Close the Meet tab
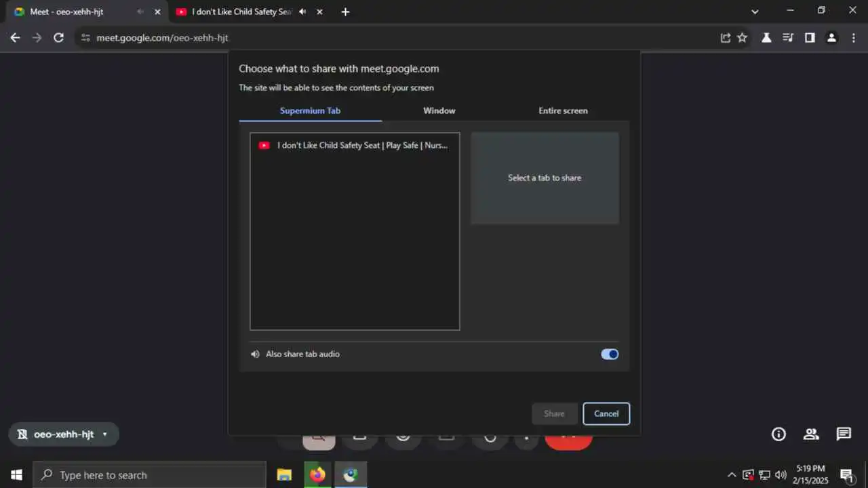868x488 pixels. pyautogui.click(x=157, y=12)
